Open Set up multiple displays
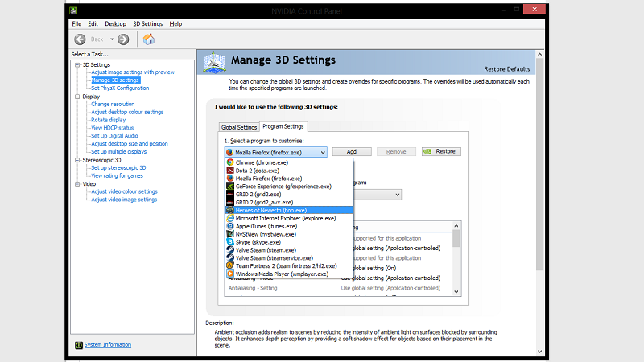Image resolution: width=644 pixels, height=362 pixels. point(118,152)
